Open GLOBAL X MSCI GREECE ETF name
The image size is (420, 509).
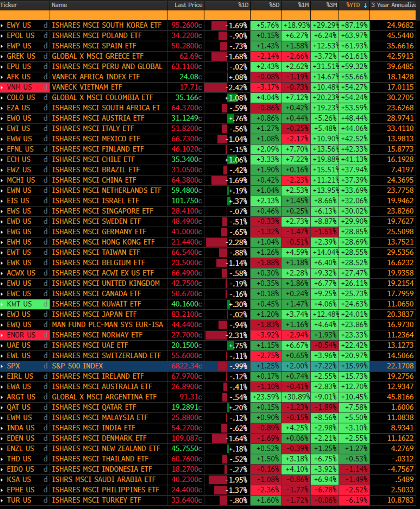coord(98,56)
